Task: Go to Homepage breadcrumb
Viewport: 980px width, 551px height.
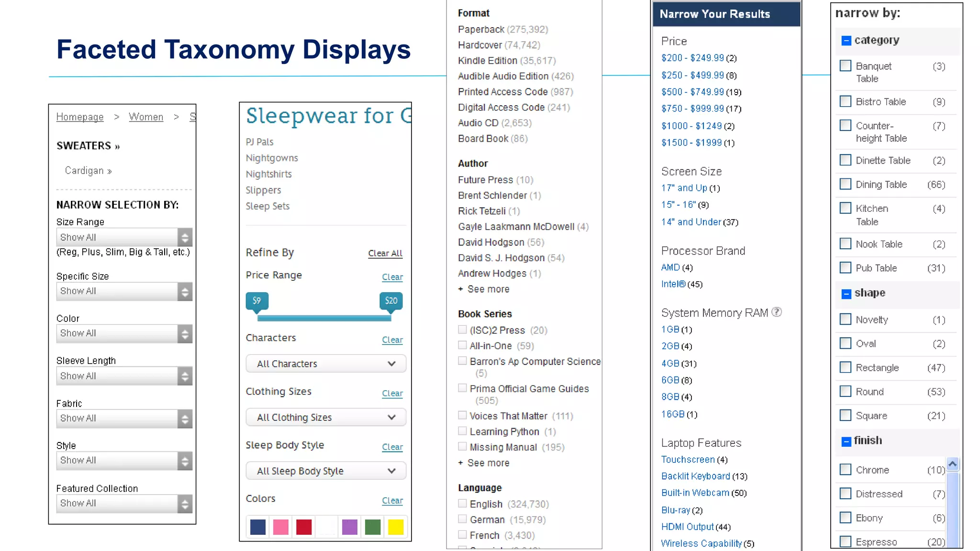Action: point(80,117)
